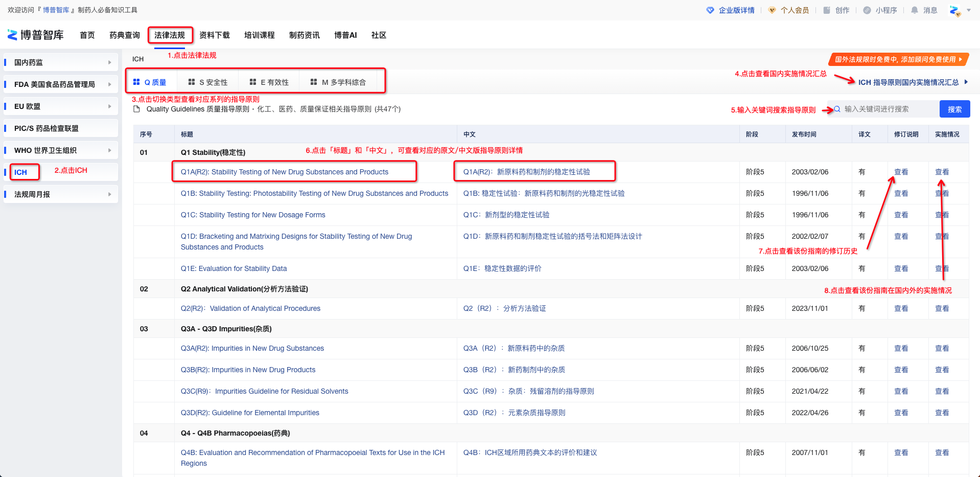Open Q1A(R2) Stability Testing English title
The image size is (980, 477).
coord(285,172)
